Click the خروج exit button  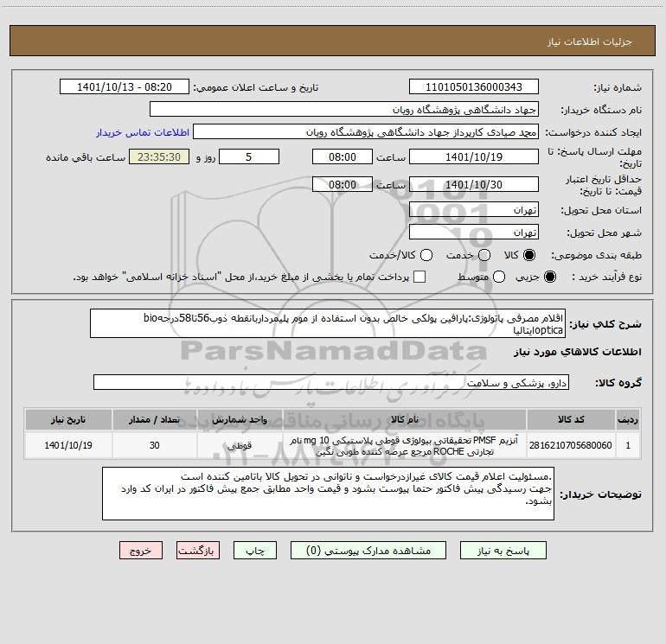pos(141,551)
